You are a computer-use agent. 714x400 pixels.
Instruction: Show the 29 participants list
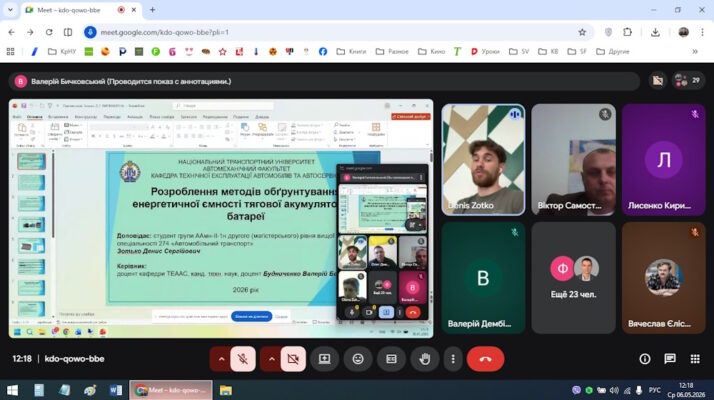688,81
